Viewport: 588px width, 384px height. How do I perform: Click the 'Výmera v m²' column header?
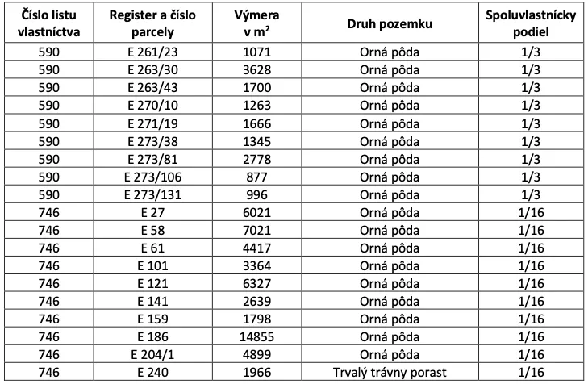tap(258, 24)
